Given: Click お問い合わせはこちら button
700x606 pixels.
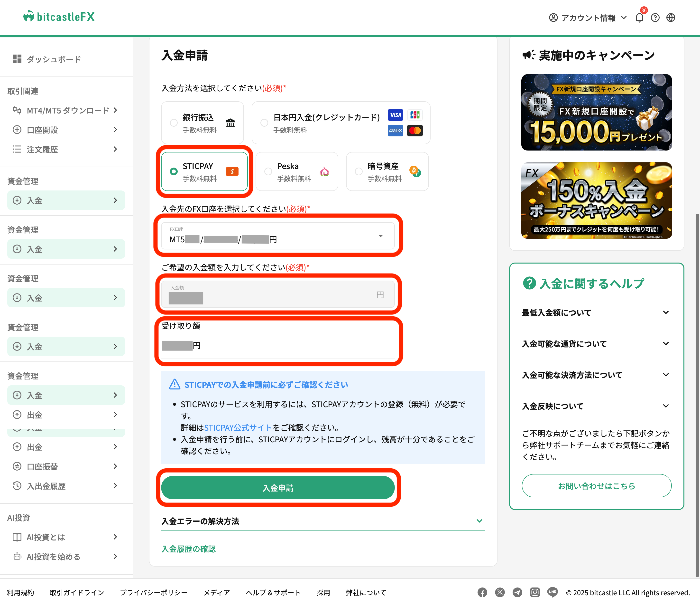Looking at the screenshot, I should (596, 486).
